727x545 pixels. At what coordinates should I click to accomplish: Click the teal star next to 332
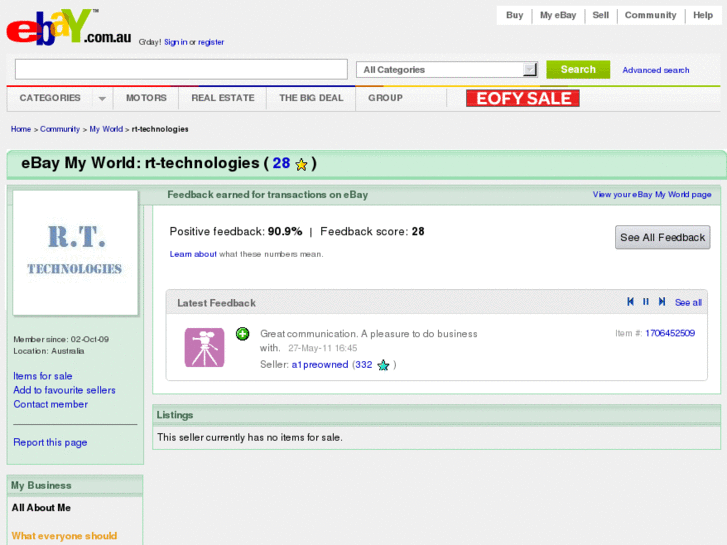click(383, 365)
